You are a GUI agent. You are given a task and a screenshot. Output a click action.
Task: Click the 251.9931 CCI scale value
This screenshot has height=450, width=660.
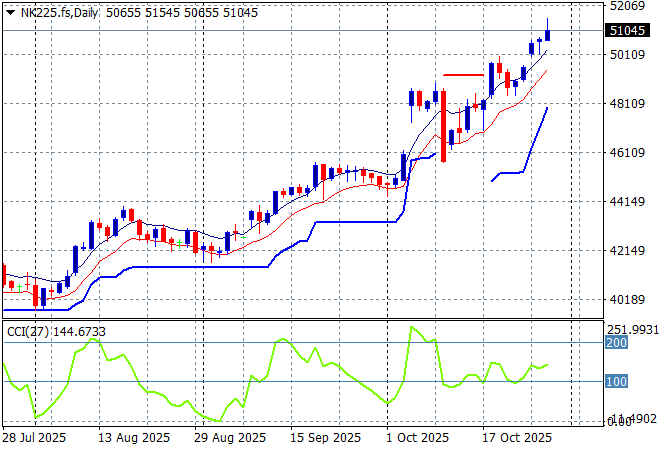pyautogui.click(x=630, y=329)
